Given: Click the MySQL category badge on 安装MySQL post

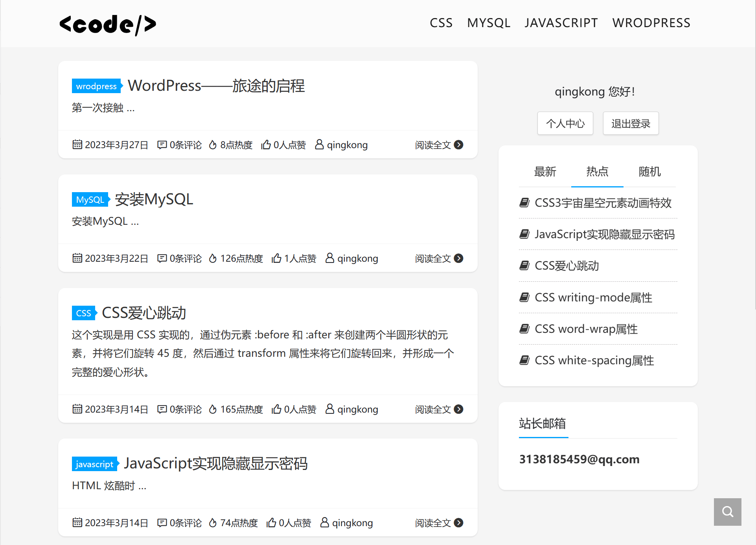Looking at the screenshot, I should click(90, 200).
